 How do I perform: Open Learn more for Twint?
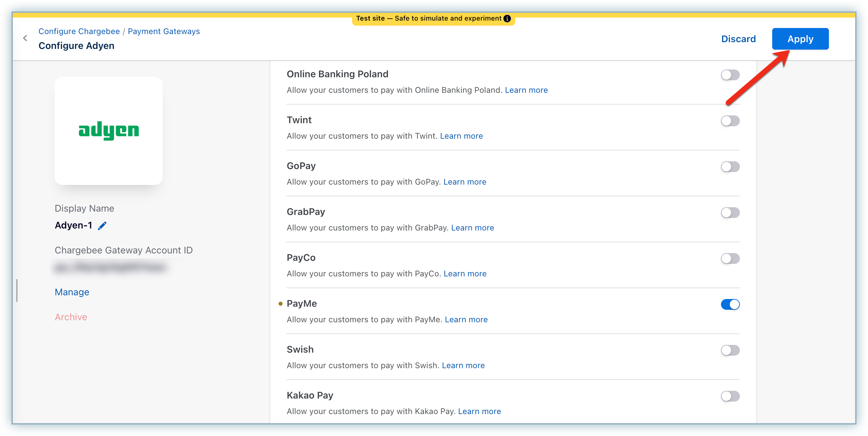click(462, 136)
